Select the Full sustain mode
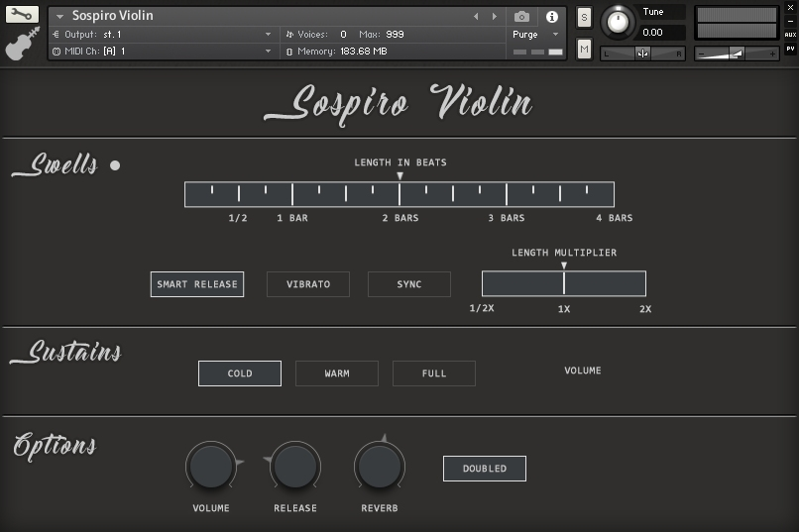This screenshot has width=799, height=532. pyautogui.click(x=434, y=373)
